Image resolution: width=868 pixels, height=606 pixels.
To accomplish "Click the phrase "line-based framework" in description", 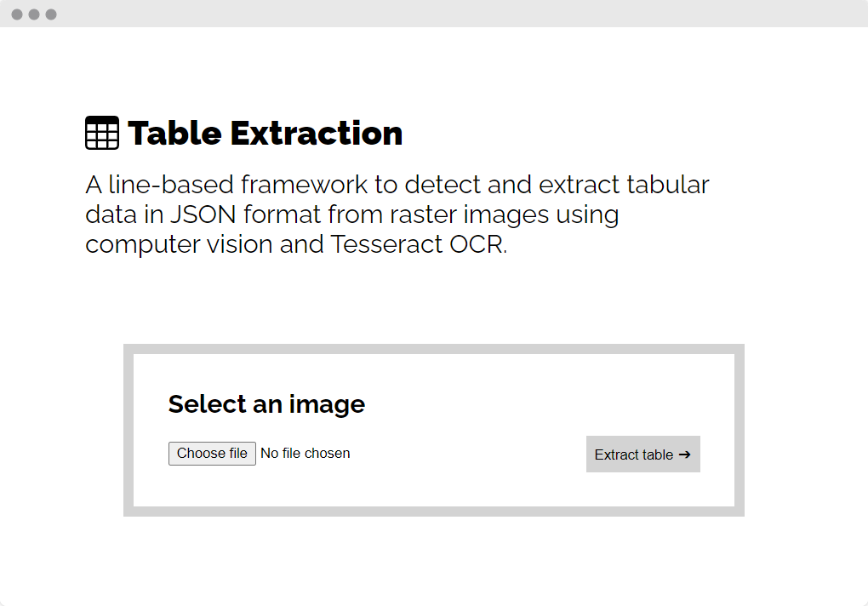I will pyautogui.click(x=238, y=185).
